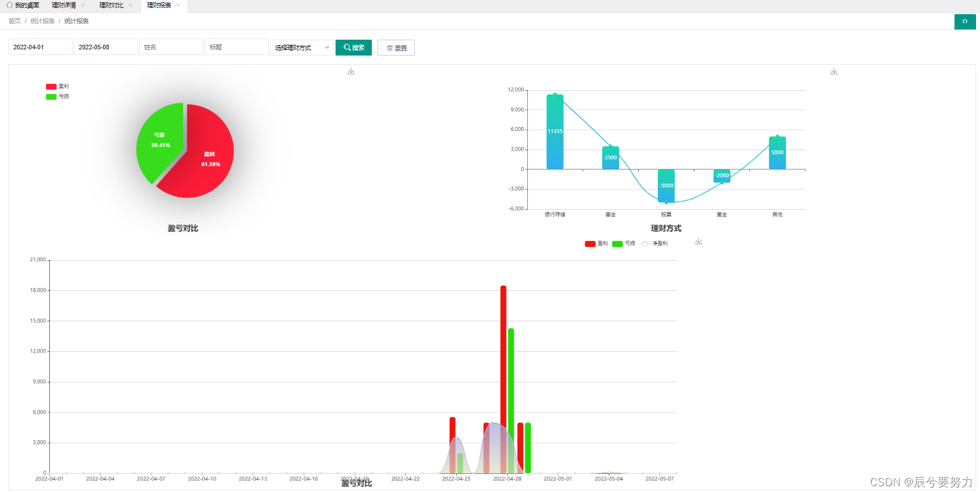
Task: Toggle 盈利 series in bottom chart legend
Action: point(596,244)
